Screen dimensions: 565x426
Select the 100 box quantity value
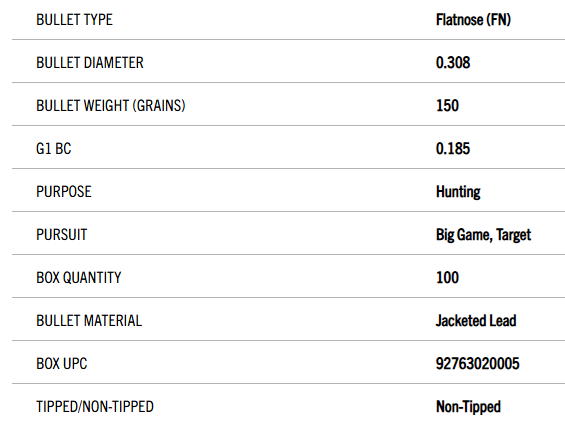[x=447, y=278]
